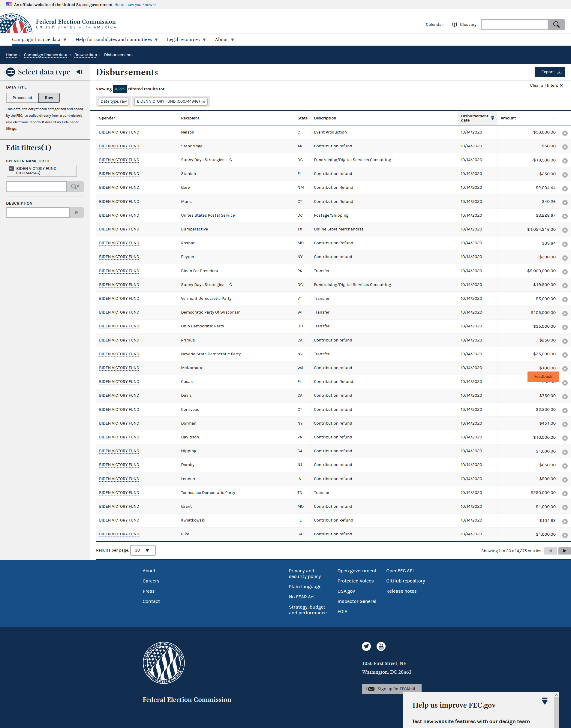
Task: Open Privacy and security policy link
Action: pyautogui.click(x=305, y=573)
